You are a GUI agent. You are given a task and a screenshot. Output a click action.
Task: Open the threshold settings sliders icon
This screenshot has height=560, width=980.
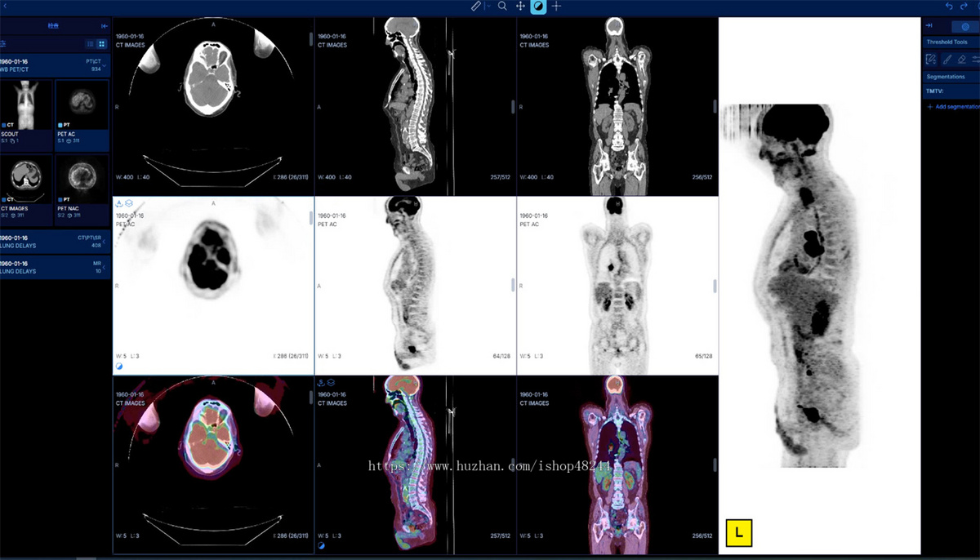pyautogui.click(x=976, y=59)
